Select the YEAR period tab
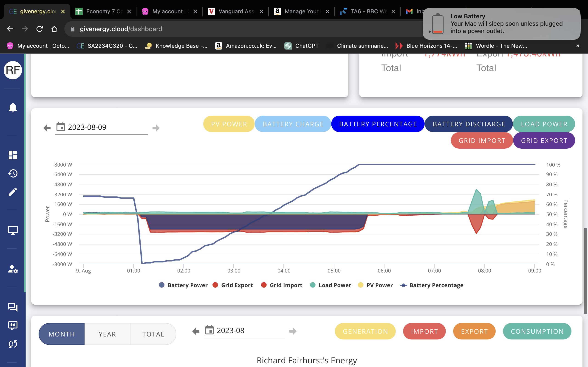 pos(107,334)
